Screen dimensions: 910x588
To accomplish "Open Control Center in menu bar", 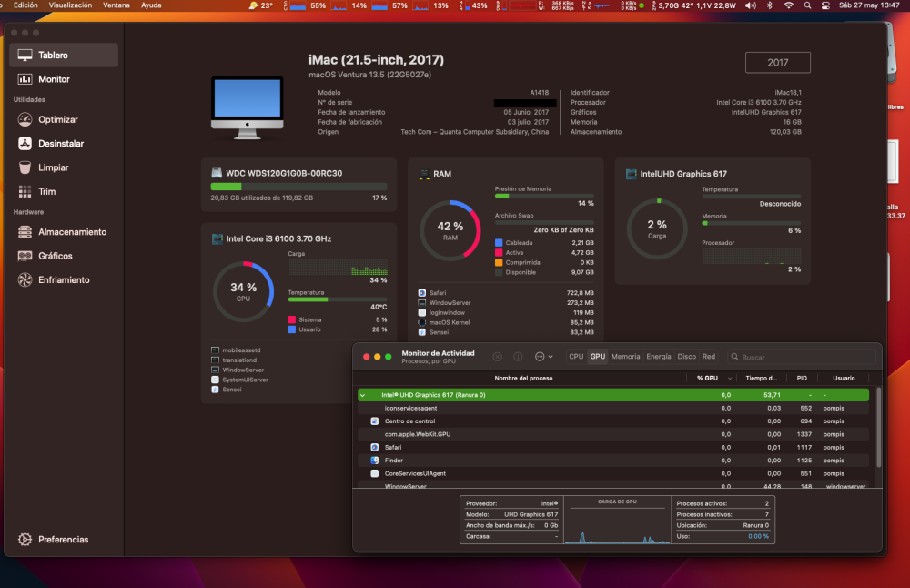I will (825, 5).
